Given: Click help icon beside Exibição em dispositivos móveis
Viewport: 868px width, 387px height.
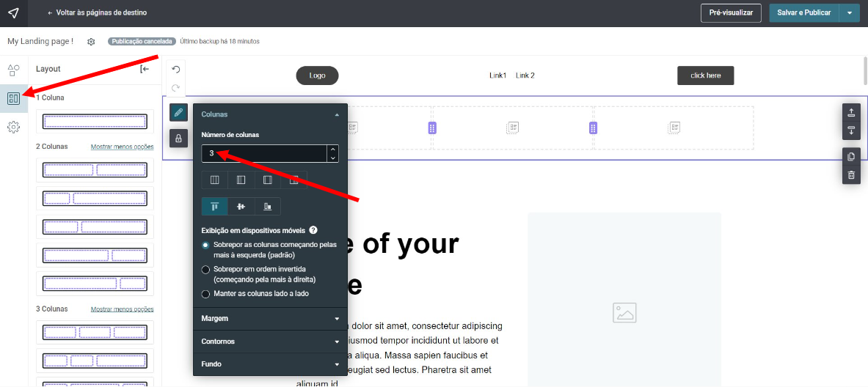Looking at the screenshot, I should [313, 230].
